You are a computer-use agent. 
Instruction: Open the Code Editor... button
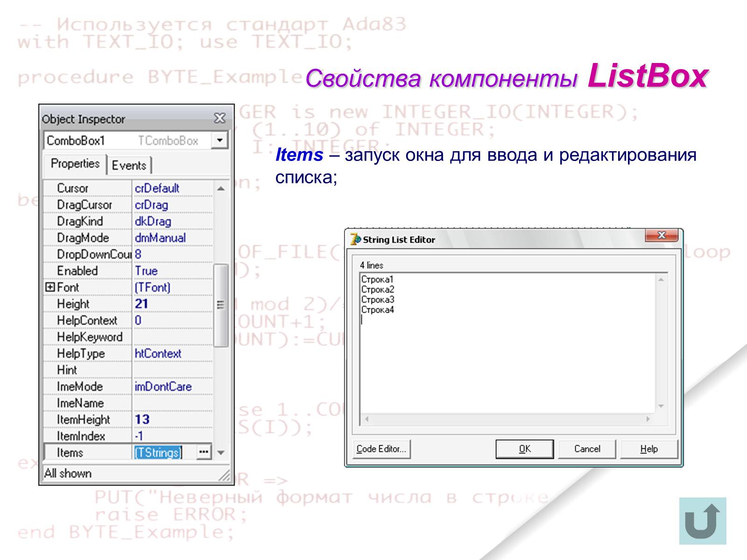pyautogui.click(x=381, y=449)
